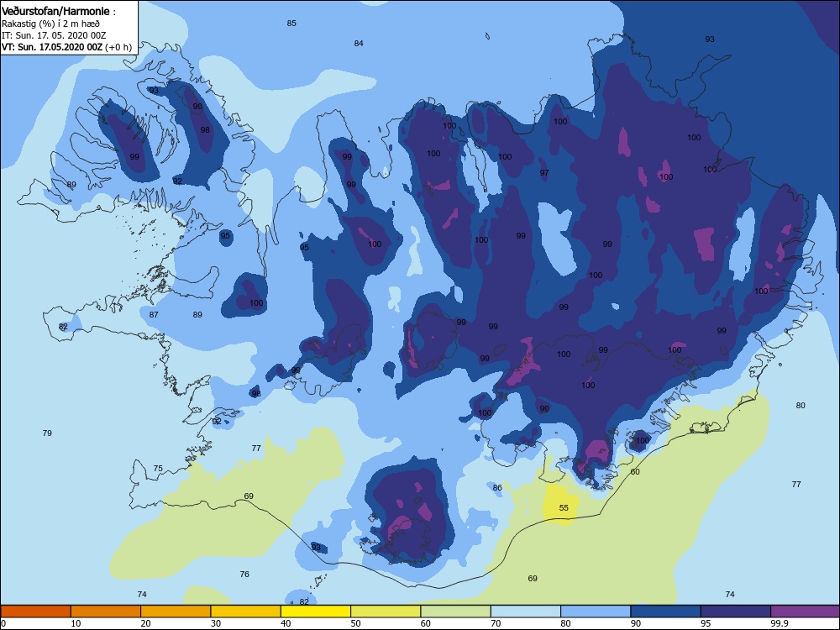The image size is (840, 630).
Task: Click the humidity value 84 on the map
Action: pos(359,44)
